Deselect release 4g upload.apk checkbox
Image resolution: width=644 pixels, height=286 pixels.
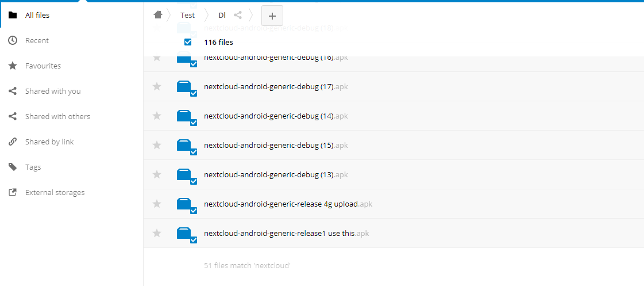coord(194,211)
